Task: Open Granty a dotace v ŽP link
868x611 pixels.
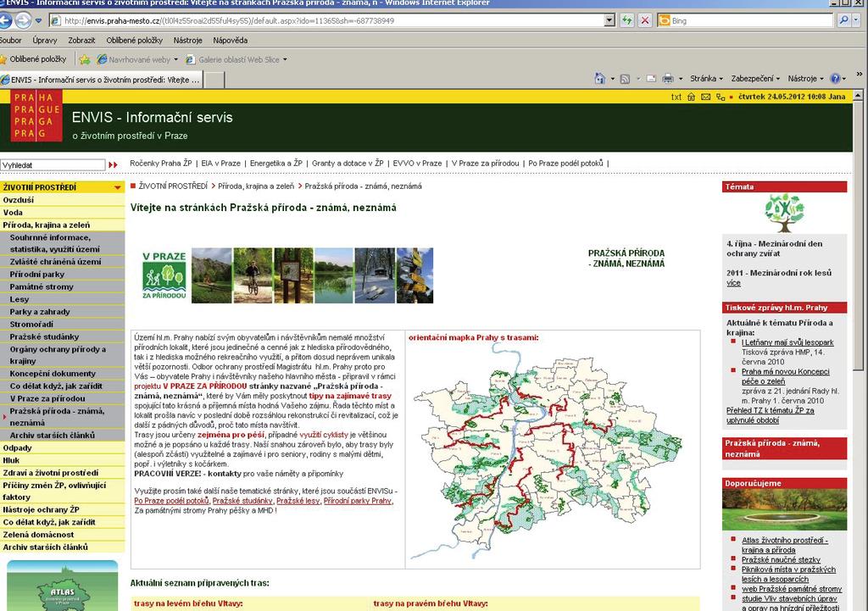Action: point(348,164)
